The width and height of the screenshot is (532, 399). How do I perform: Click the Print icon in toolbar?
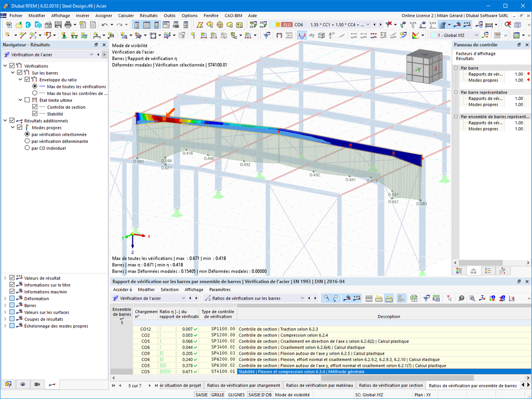point(68,24)
